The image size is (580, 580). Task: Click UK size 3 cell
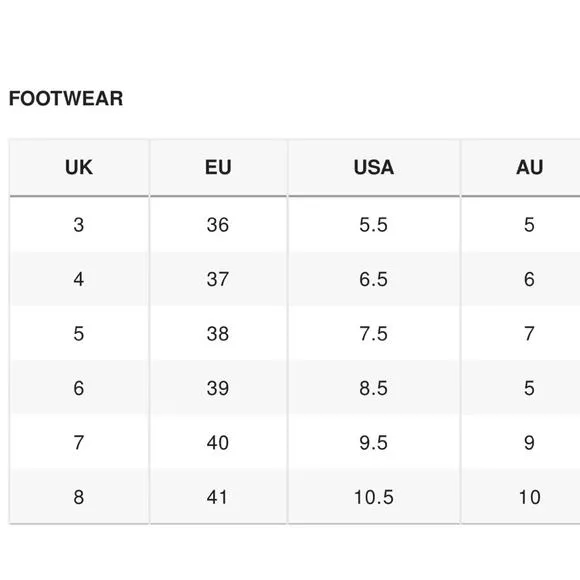coord(79,225)
